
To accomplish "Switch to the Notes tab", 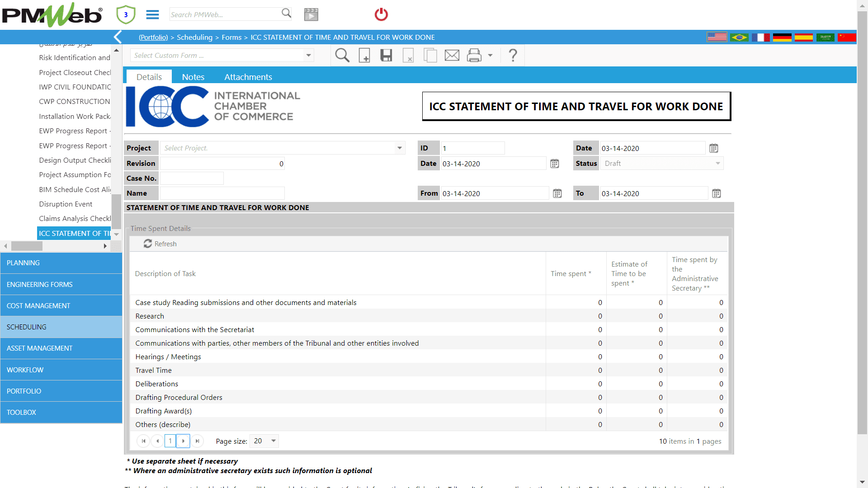I will tap(193, 77).
